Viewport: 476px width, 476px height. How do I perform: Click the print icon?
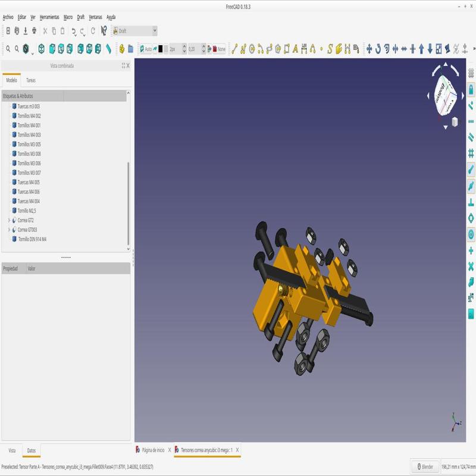pos(35,31)
